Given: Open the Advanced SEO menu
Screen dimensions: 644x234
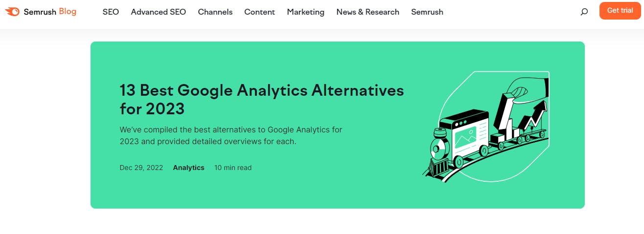Looking at the screenshot, I should pos(159,12).
